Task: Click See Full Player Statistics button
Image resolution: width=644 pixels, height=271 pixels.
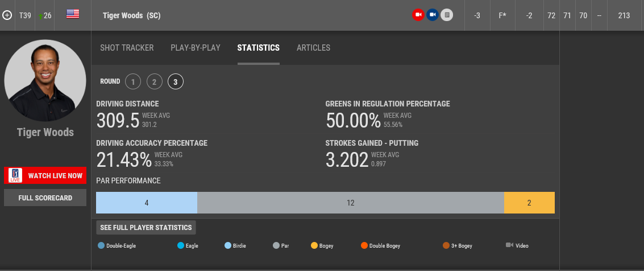Action: click(x=146, y=228)
